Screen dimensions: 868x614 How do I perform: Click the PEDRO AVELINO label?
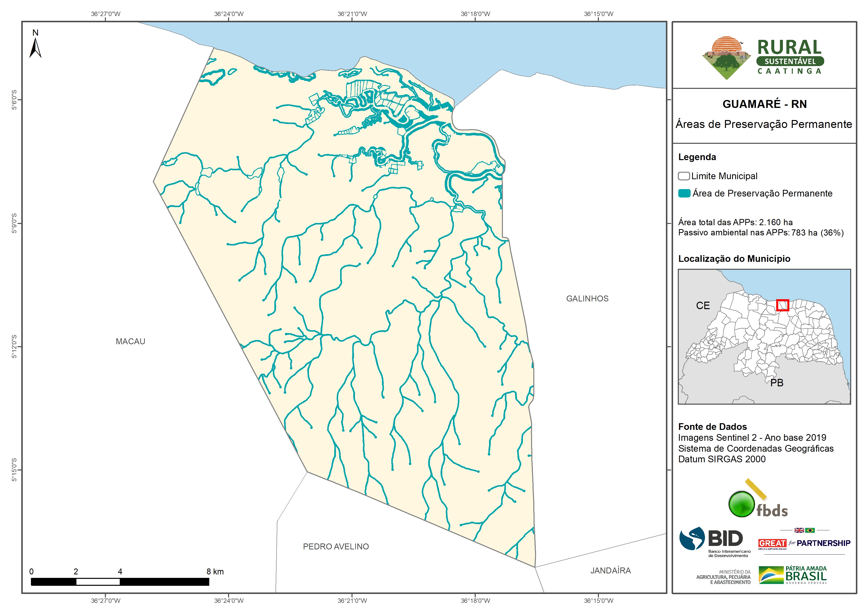tap(336, 546)
